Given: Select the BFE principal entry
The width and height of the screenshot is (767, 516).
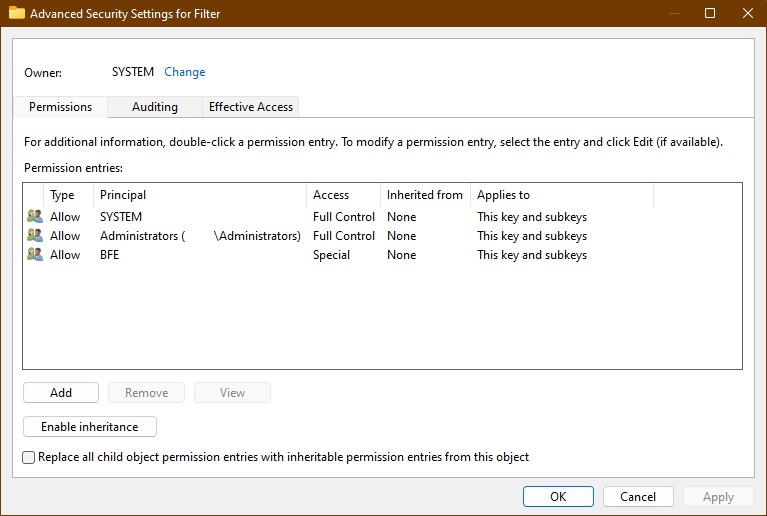Looking at the screenshot, I should [x=109, y=254].
